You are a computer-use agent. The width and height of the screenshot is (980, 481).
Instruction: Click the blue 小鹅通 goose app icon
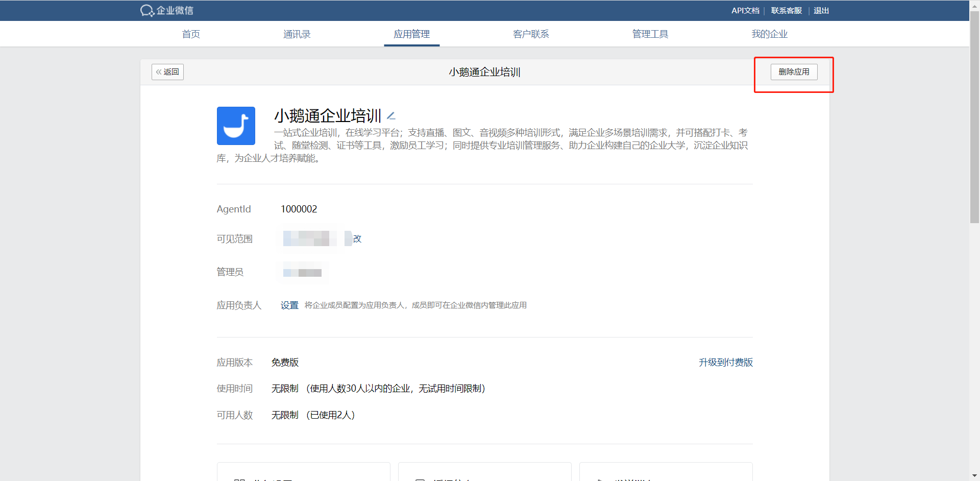[236, 126]
